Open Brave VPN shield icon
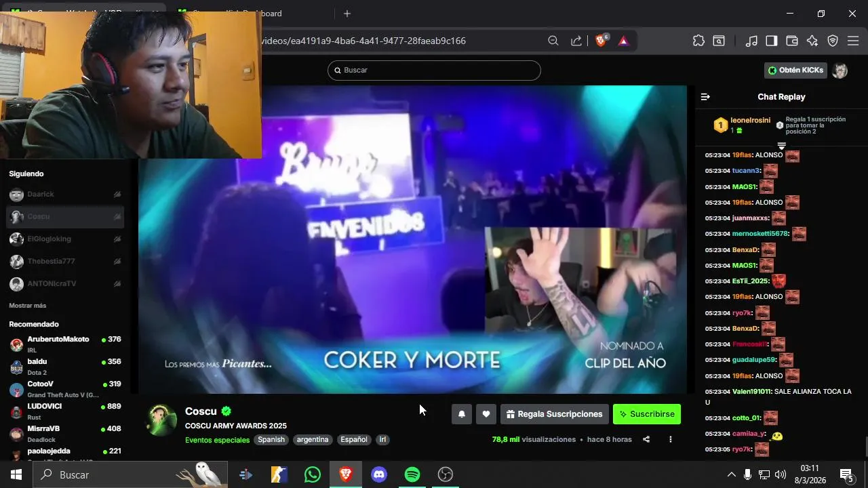This screenshot has width=868, height=488. click(x=833, y=41)
